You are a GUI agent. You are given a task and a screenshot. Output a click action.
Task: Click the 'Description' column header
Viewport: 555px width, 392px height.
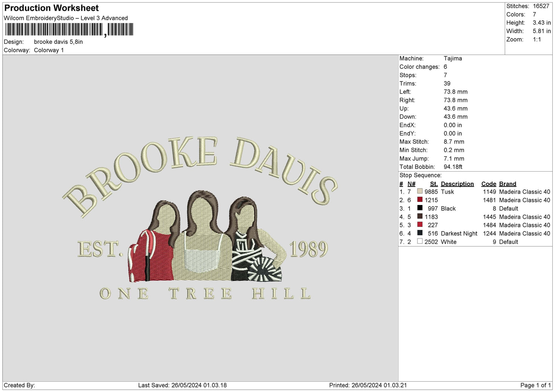(457, 184)
